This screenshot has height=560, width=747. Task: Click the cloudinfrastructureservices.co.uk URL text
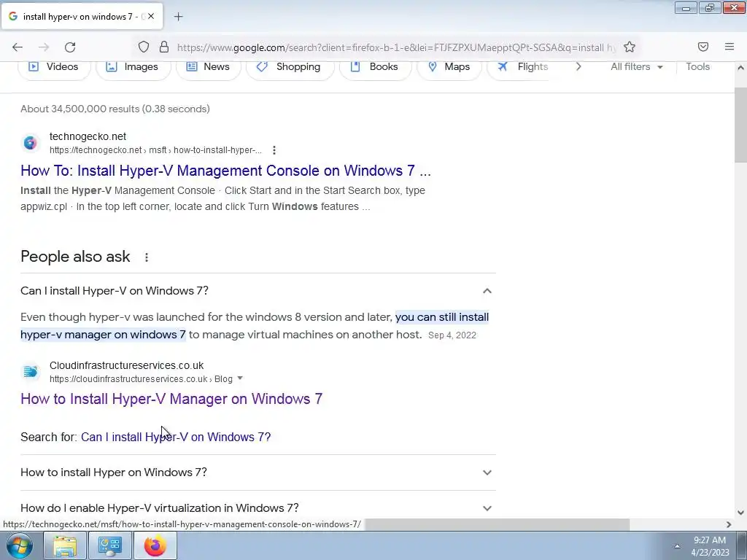(x=141, y=379)
